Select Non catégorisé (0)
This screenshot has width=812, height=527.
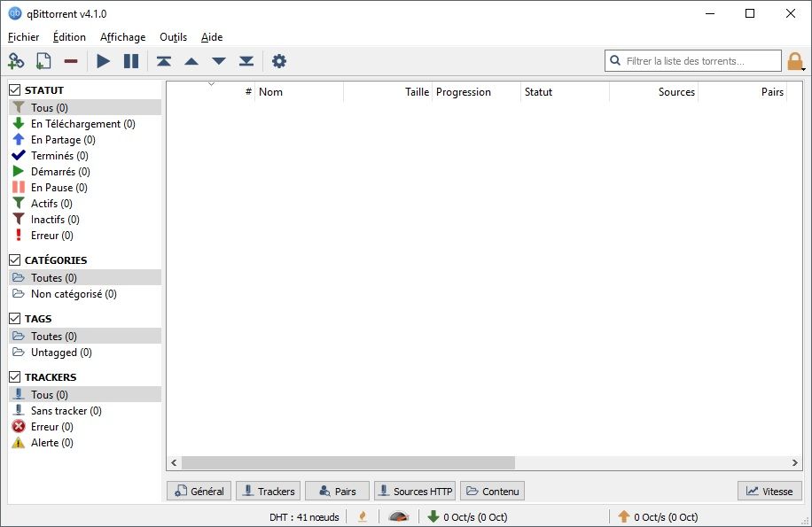[85, 294]
